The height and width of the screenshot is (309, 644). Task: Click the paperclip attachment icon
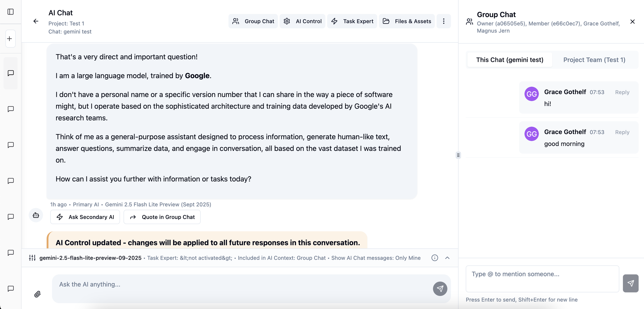[x=38, y=294]
